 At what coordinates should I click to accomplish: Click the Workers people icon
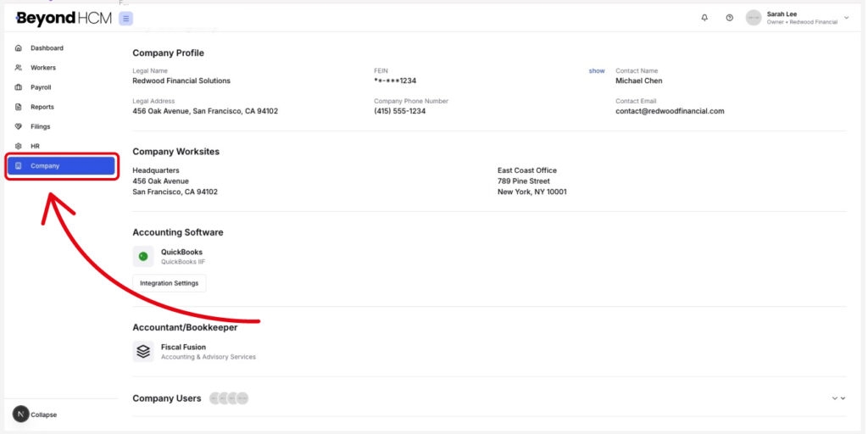tap(19, 68)
